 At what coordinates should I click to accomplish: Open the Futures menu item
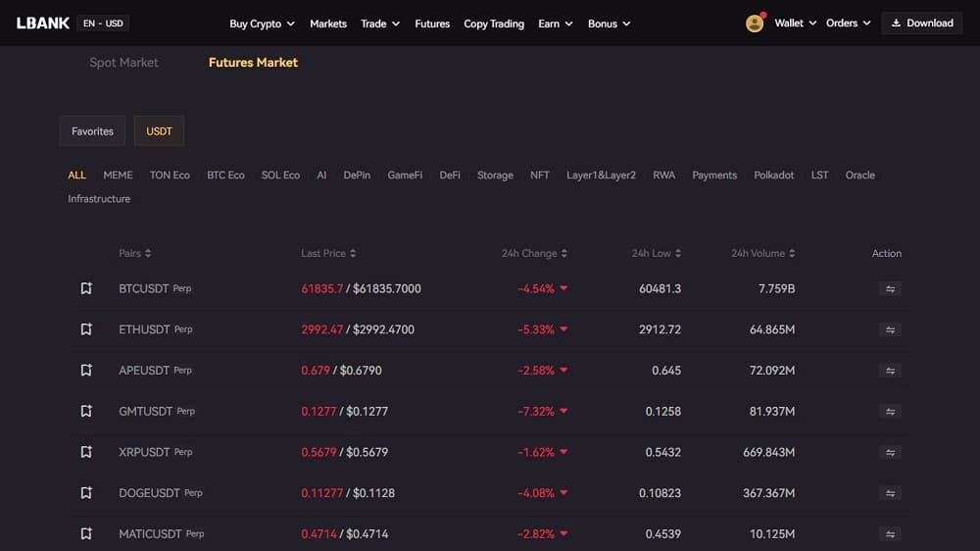coord(432,24)
